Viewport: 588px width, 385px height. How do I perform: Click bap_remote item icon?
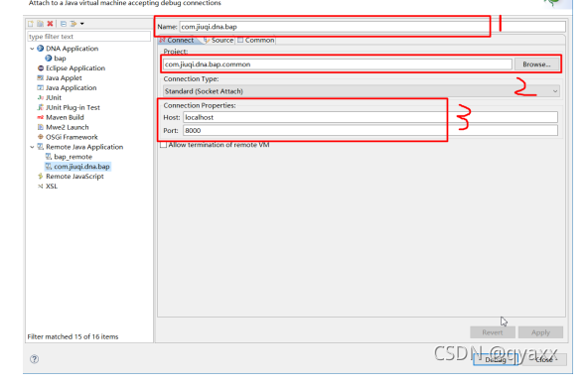point(49,157)
